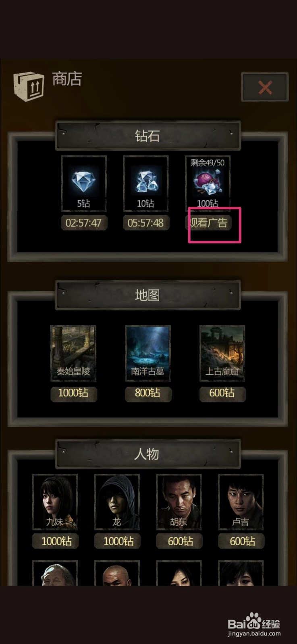This screenshot has width=297, height=644.
Task: Open the 上古魔窟 map thumbnail
Action: click(222, 353)
